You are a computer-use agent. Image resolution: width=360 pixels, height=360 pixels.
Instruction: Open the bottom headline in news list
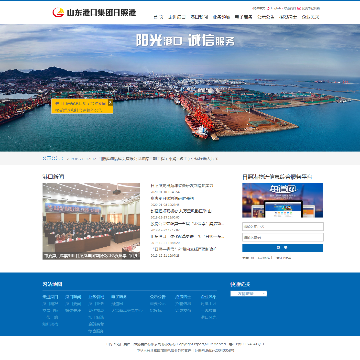coord(184,249)
